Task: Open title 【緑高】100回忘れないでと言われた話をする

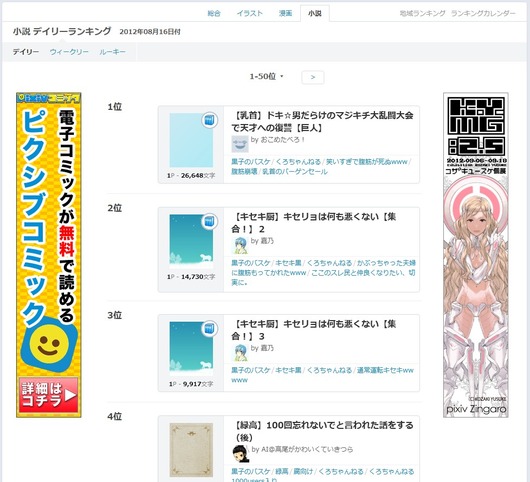Action: tap(323, 431)
